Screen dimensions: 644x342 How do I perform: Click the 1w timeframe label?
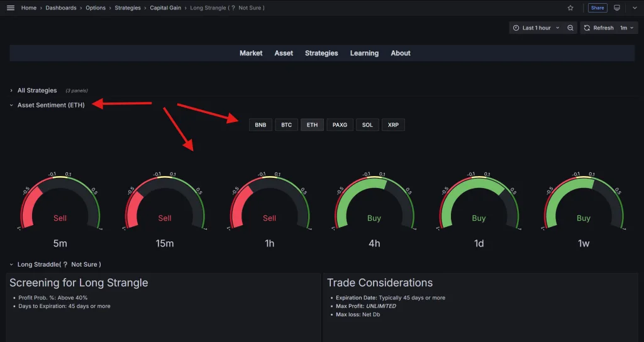click(x=584, y=243)
